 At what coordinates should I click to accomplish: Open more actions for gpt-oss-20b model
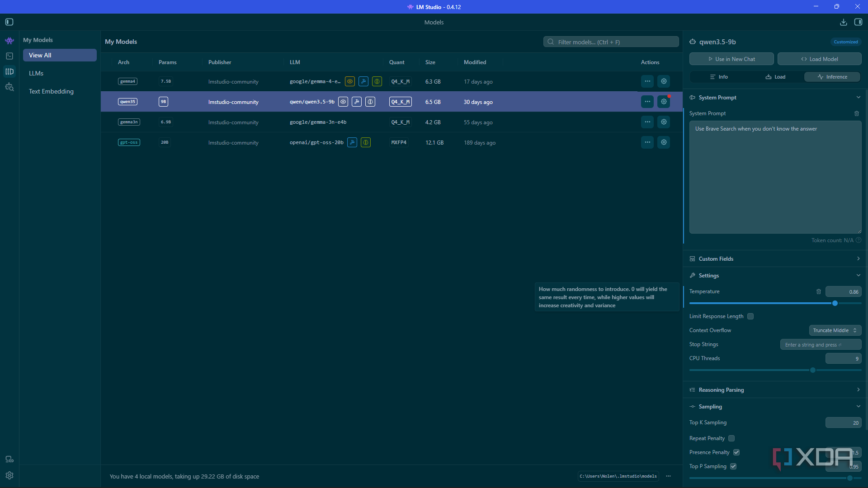647,142
